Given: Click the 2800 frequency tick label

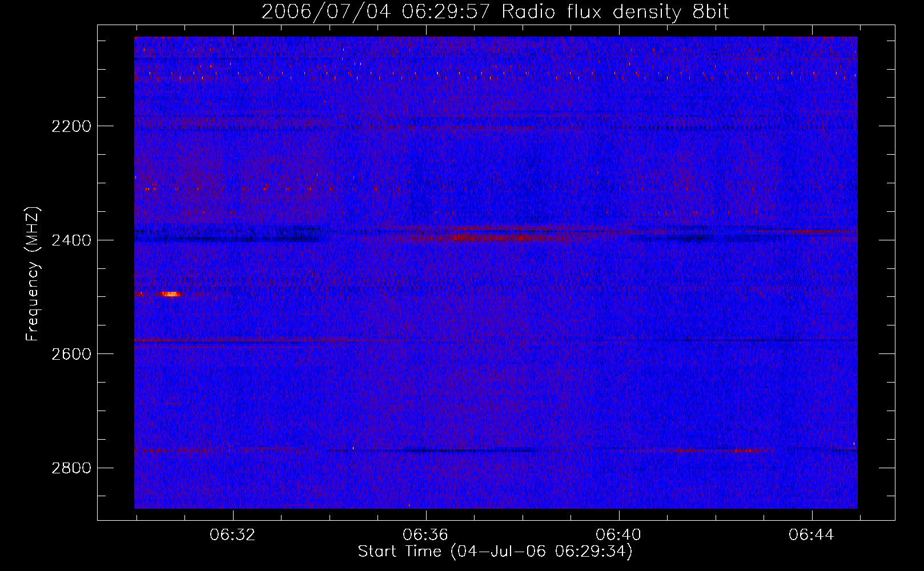Looking at the screenshot, I should click(x=71, y=468).
